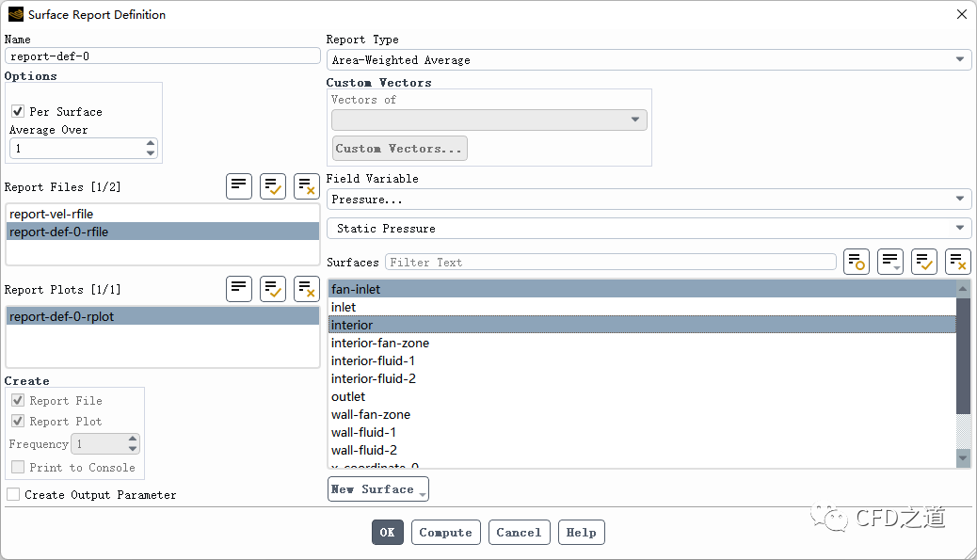The image size is (977, 560).
Task: Click the Report Files toggle tree view icon
Action: point(239,186)
